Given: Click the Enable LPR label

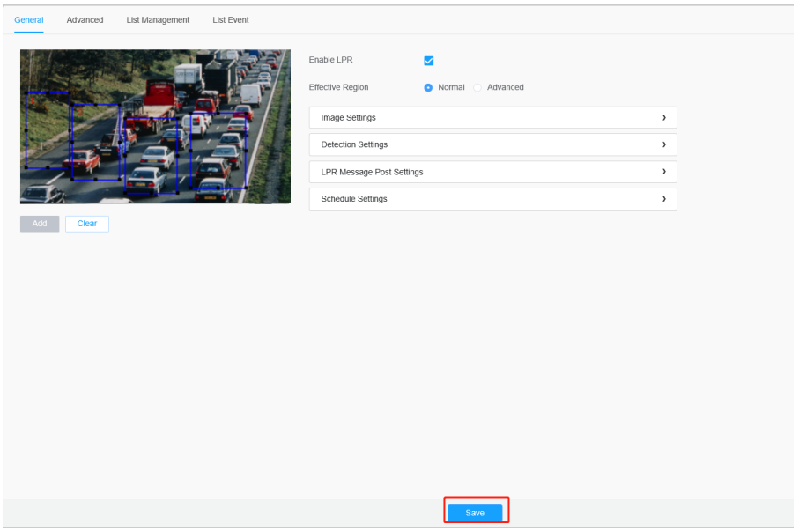Looking at the screenshot, I should 330,60.
